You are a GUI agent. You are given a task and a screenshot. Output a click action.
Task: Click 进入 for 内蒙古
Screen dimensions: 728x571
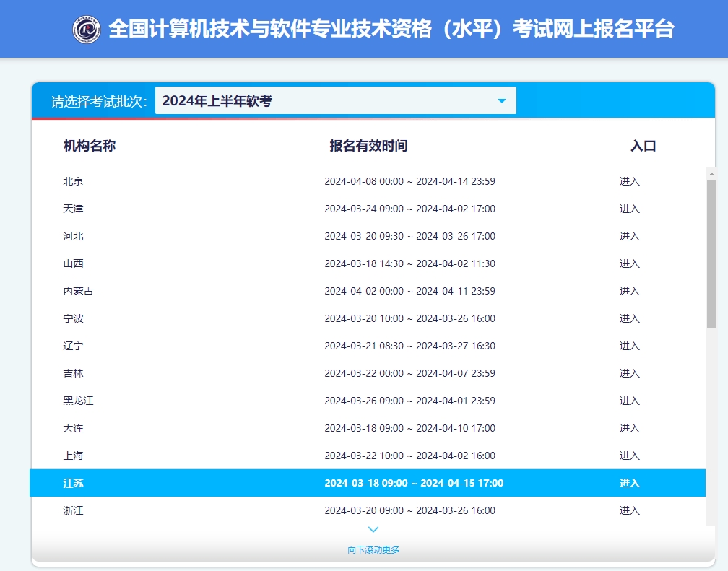[x=630, y=291]
